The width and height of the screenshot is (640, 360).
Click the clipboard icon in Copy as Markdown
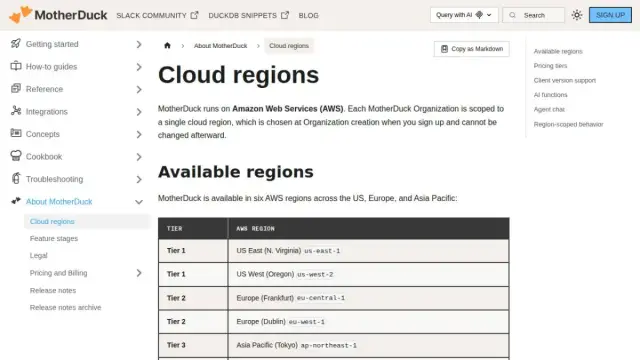tap(444, 49)
